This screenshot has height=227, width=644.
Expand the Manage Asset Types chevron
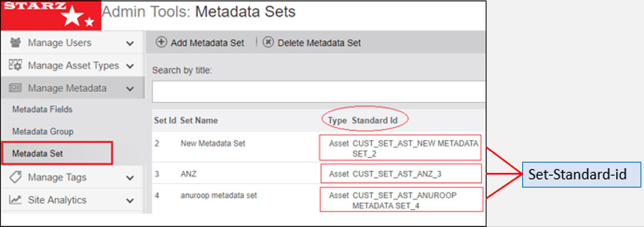[130, 66]
